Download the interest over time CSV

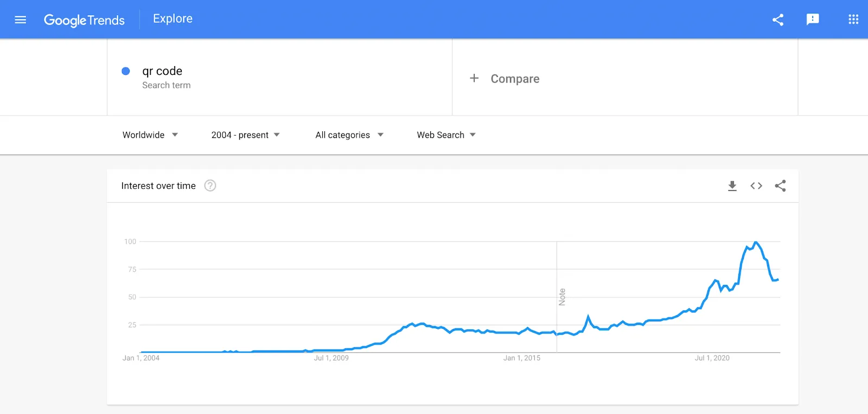point(732,186)
